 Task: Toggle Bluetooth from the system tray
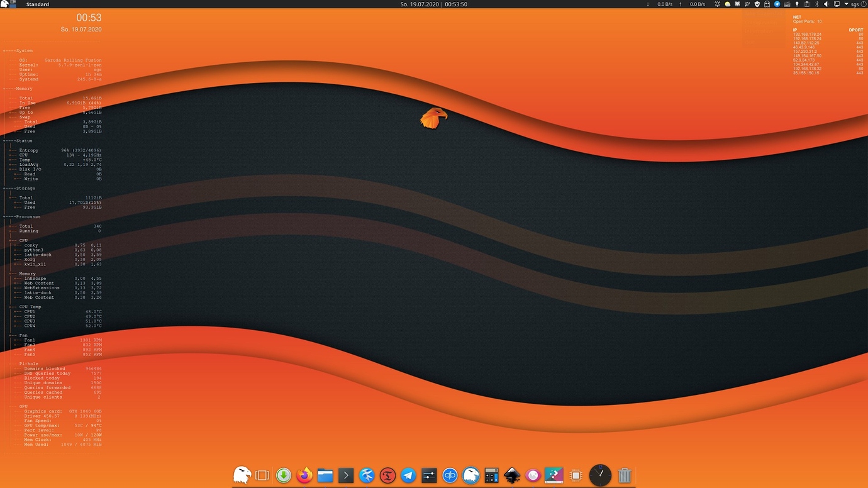tap(817, 4)
